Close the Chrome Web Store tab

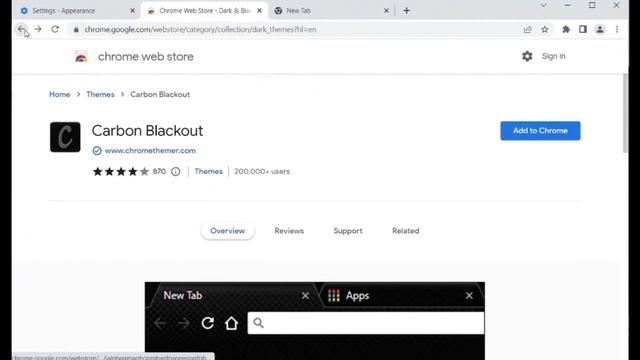tap(259, 11)
